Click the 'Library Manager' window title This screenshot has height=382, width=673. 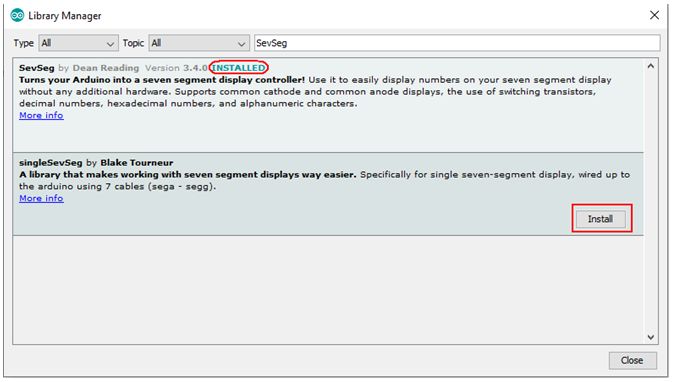pyautogui.click(x=65, y=16)
